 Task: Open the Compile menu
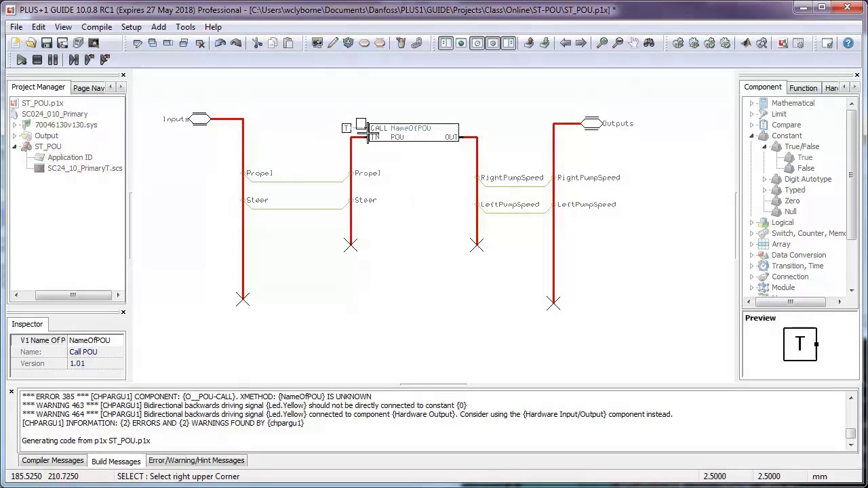96,27
